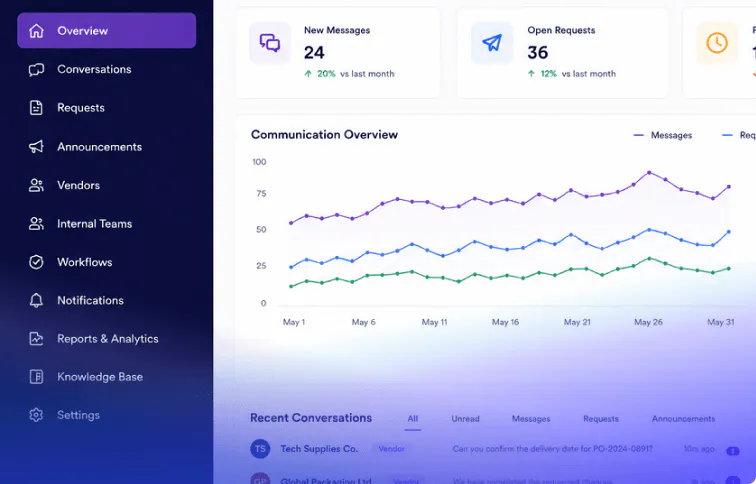756x484 pixels.
Task: Click the Reports & Analytics chart icon
Action: point(36,338)
